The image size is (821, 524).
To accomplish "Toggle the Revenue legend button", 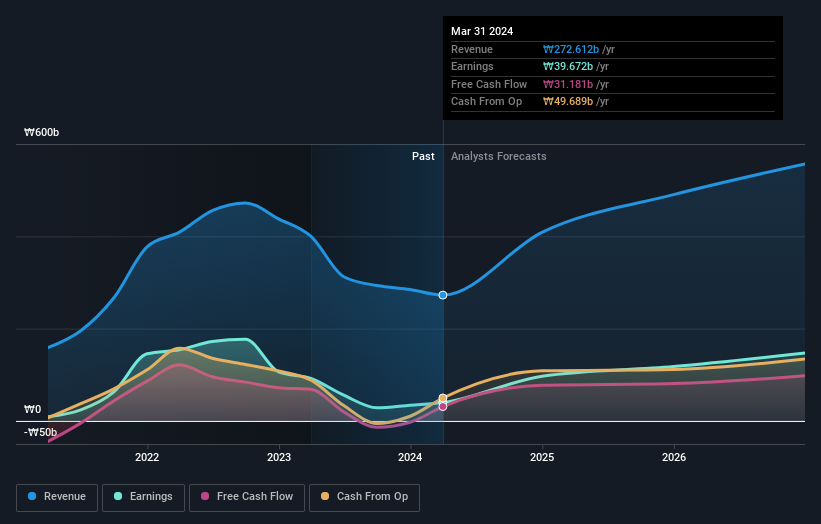I will click(57, 497).
